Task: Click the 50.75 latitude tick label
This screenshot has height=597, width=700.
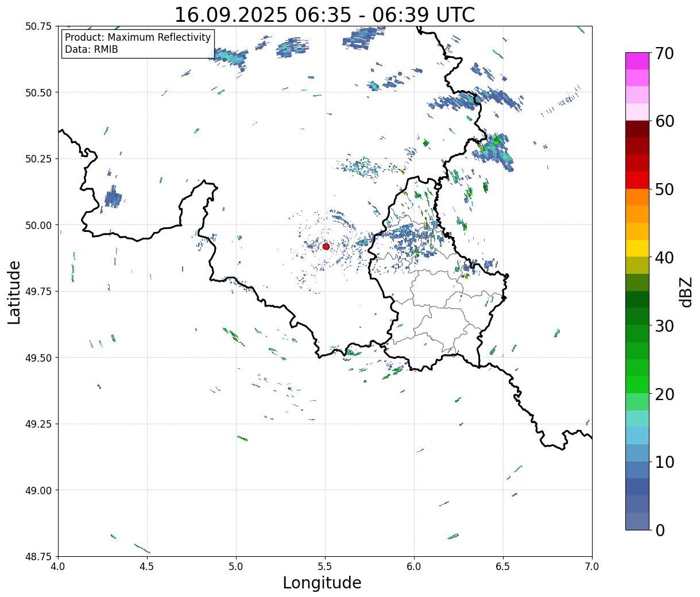Action: (x=38, y=26)
